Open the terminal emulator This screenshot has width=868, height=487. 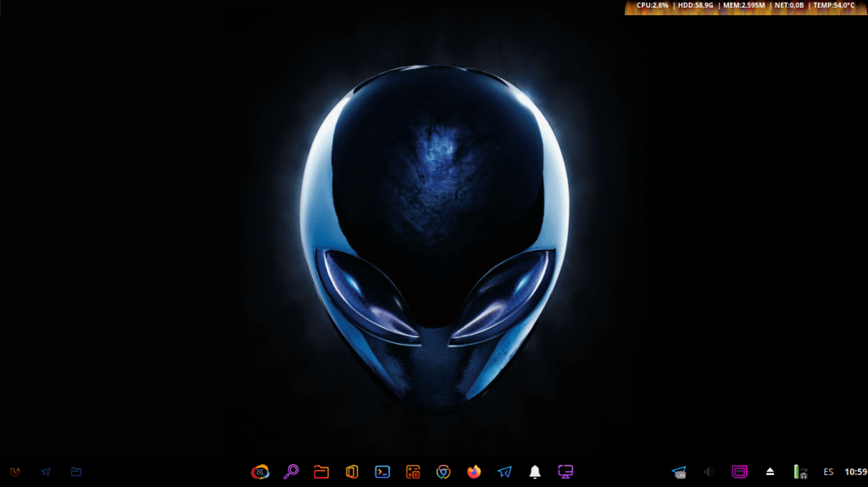pos(382,472)
